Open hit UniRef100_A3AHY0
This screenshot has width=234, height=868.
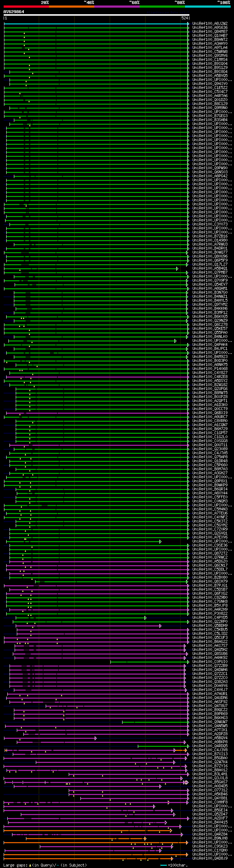click(210, 44)
